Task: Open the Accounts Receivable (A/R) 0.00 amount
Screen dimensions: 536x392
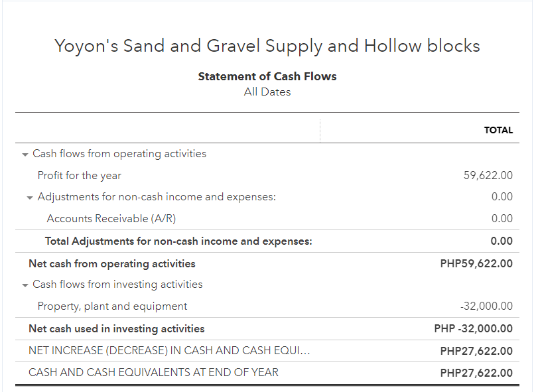Action: click(x=502, y=219)
